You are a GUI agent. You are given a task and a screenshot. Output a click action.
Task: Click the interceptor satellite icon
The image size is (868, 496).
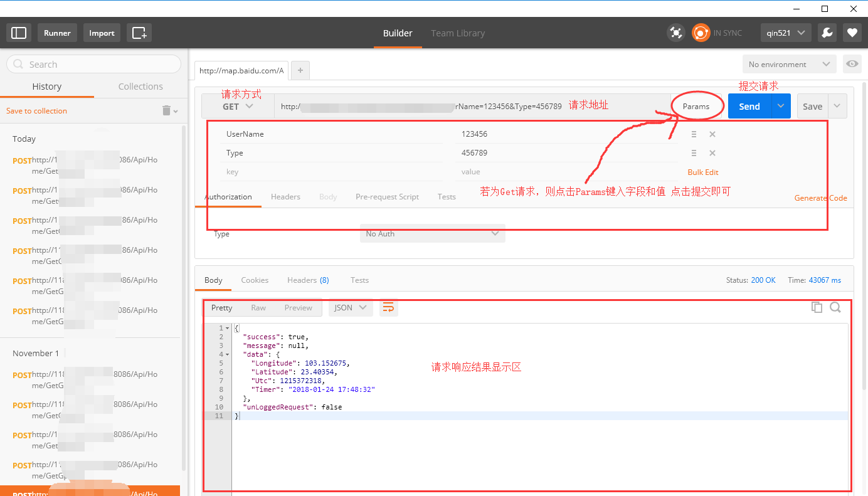(675, 33)
